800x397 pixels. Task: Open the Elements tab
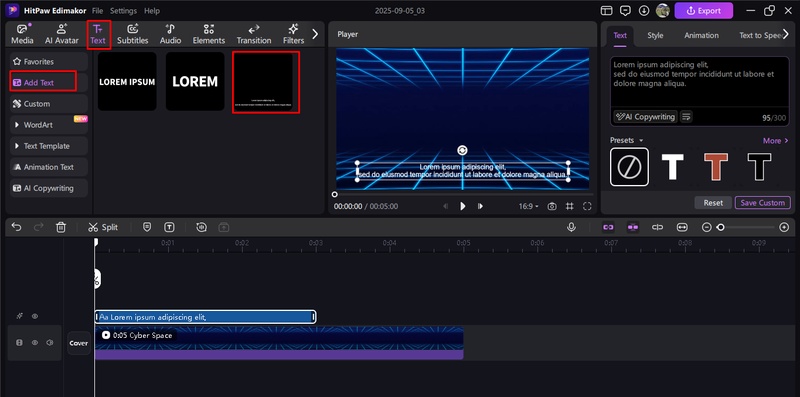coord(209,34)
